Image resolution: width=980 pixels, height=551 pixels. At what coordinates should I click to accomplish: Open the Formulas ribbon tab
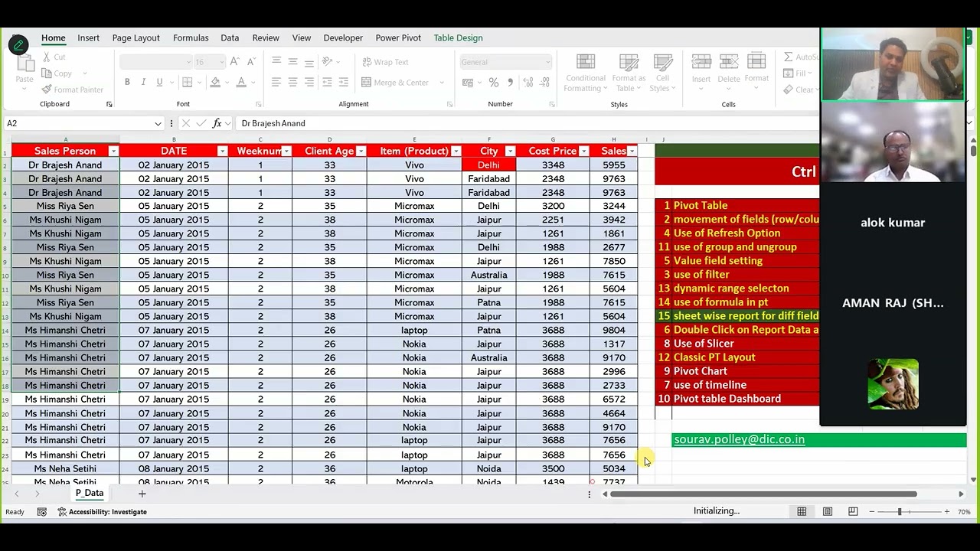coord(191,37)
